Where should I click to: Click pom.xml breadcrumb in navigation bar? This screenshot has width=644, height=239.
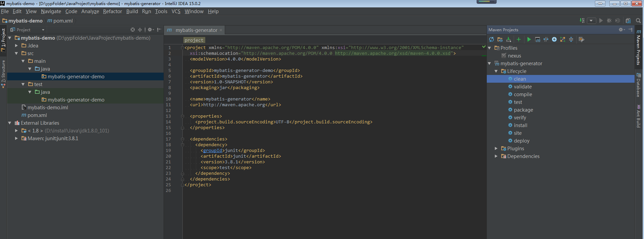[60, 21]
